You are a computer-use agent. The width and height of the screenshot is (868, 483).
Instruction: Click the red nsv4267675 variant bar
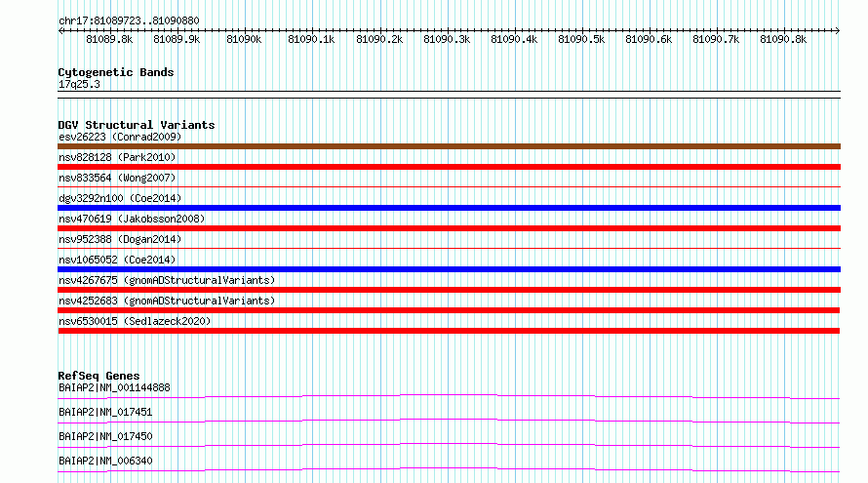click(x=449, y=290)
